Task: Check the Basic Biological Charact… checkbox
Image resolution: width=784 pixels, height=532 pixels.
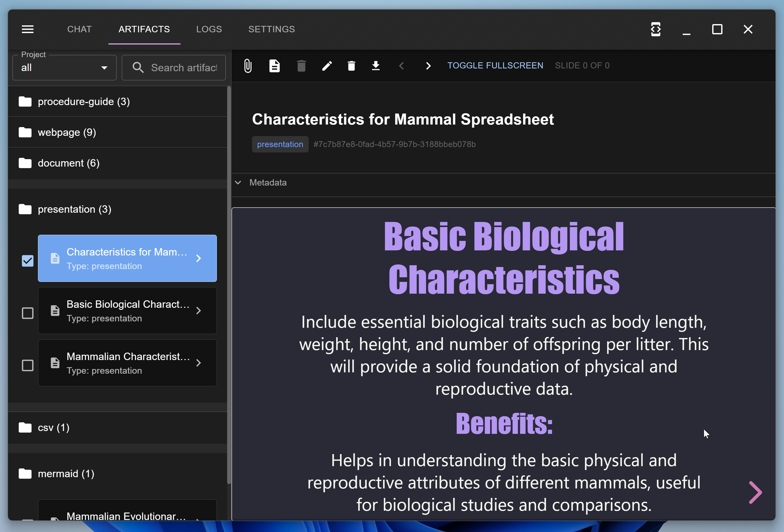Action: coord(28,313)
